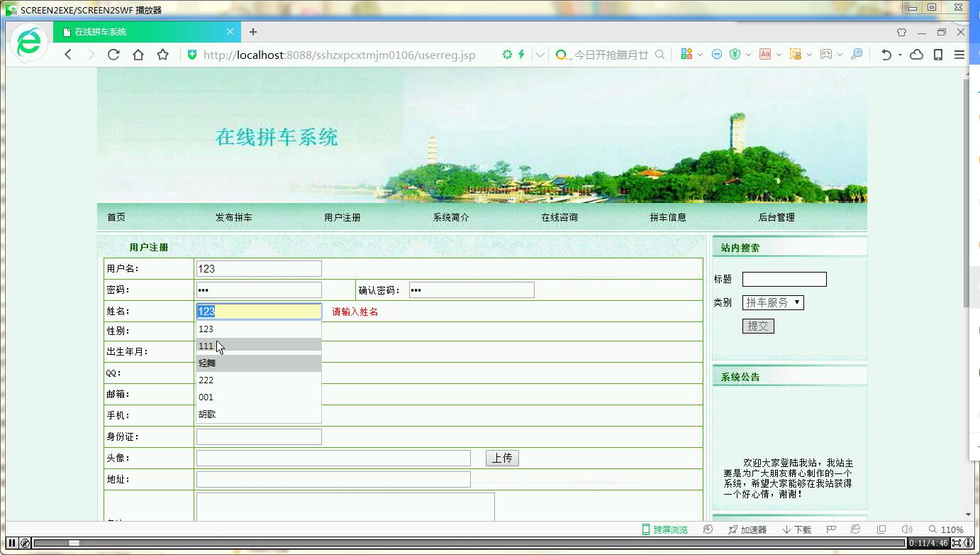Click 跨屏浏览 in the status bar
The height and width of the screenshot is (555, 980).
[x=664, y=529]
